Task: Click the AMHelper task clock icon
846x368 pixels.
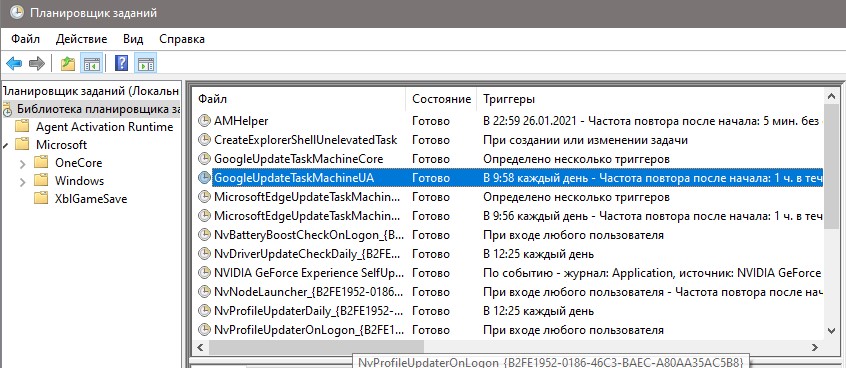Action: pyautogui.click(x=204, y=121)
